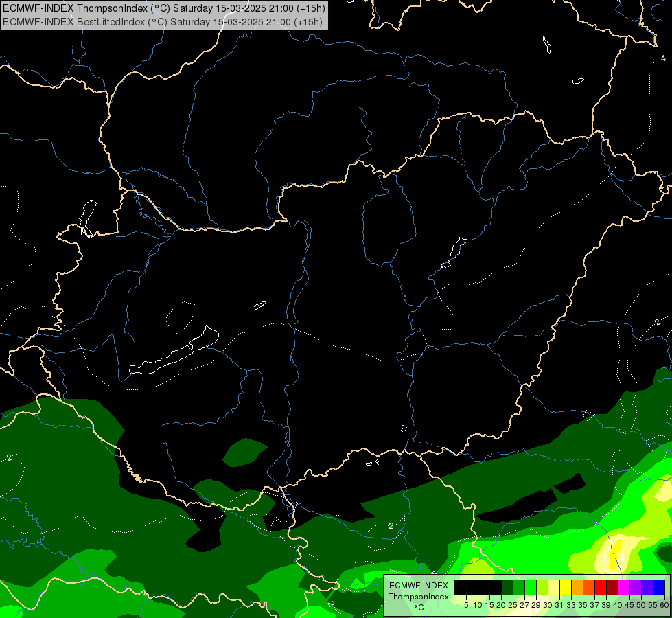Click the legend scale value 33

click(571, 605)
